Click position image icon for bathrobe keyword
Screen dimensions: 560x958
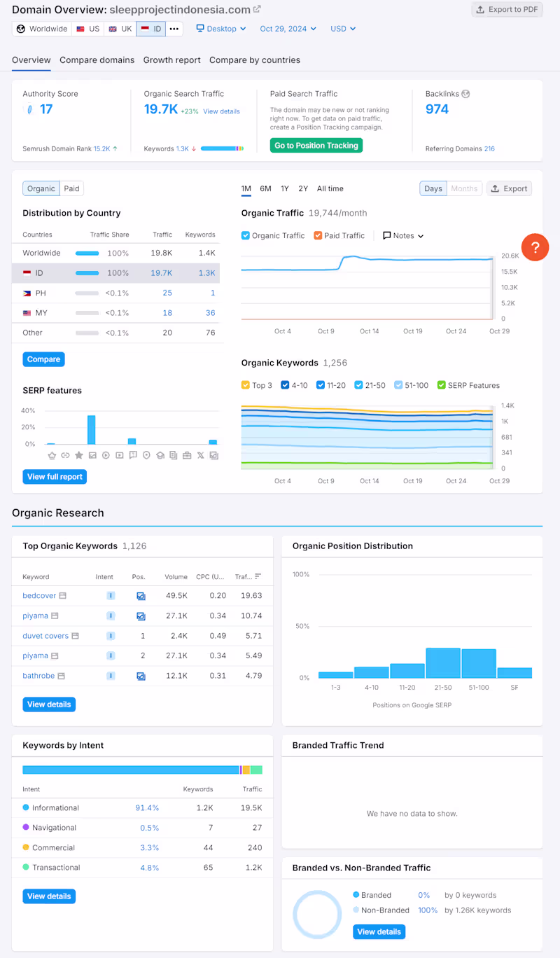coord(141,676)
